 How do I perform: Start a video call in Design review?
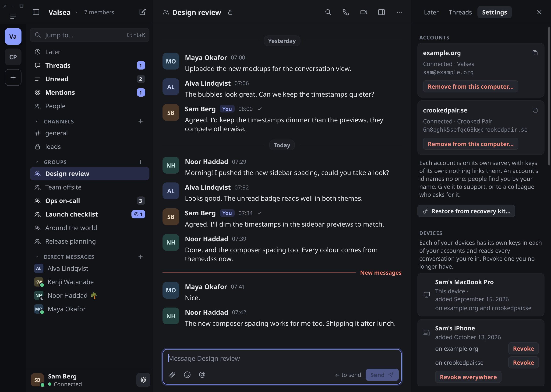click(364, 12)
